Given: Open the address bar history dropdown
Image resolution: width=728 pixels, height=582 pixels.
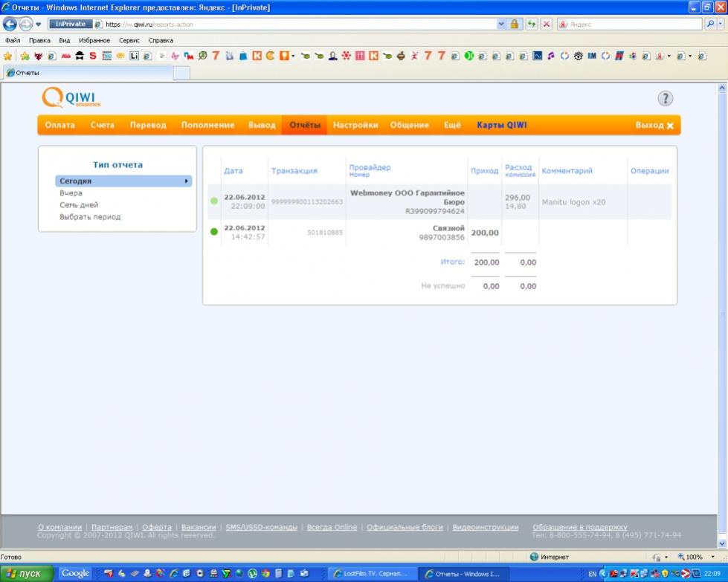Looking at the screenshot, I should tap(500, 24).
